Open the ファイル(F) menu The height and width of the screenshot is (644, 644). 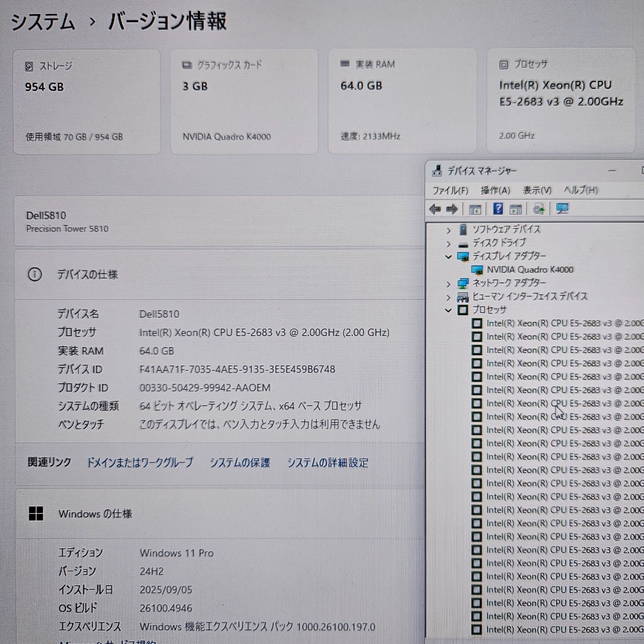450,190
